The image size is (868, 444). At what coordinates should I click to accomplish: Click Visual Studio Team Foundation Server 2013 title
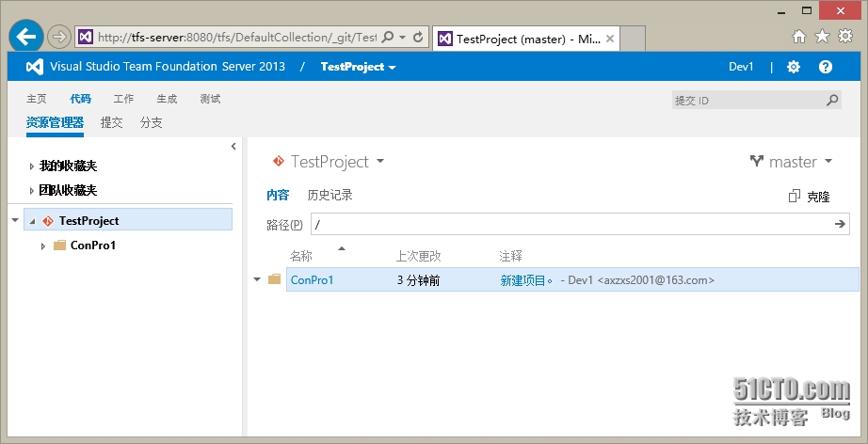click(x=168, y=67)
